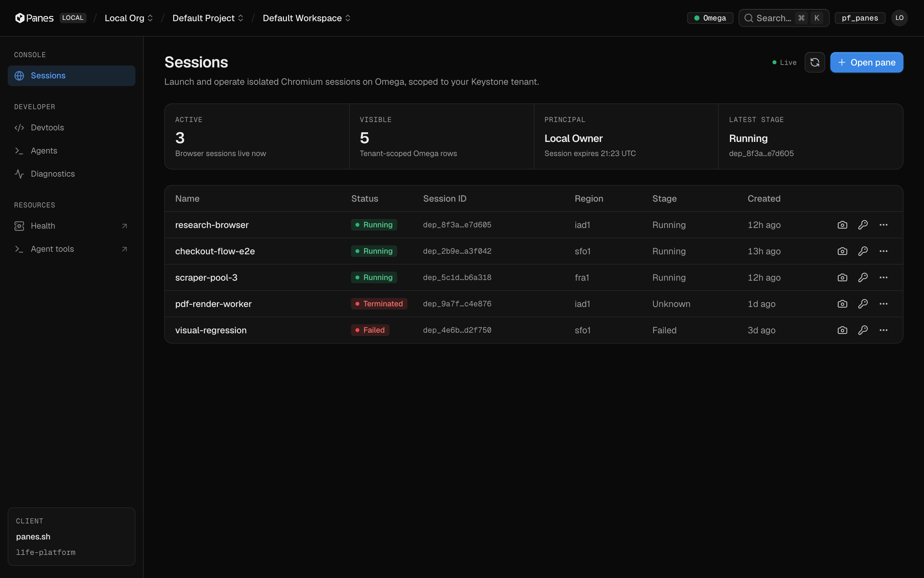Go to Devtools in sidebar

72,128
